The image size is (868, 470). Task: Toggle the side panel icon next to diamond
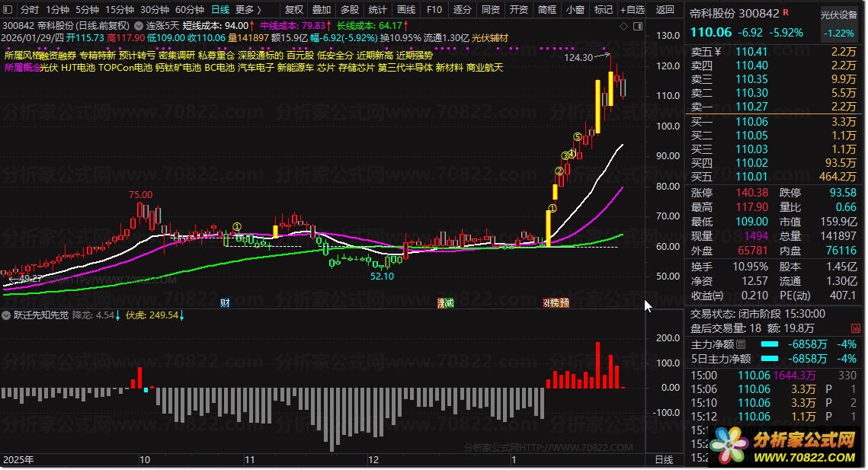pos(637,26)
